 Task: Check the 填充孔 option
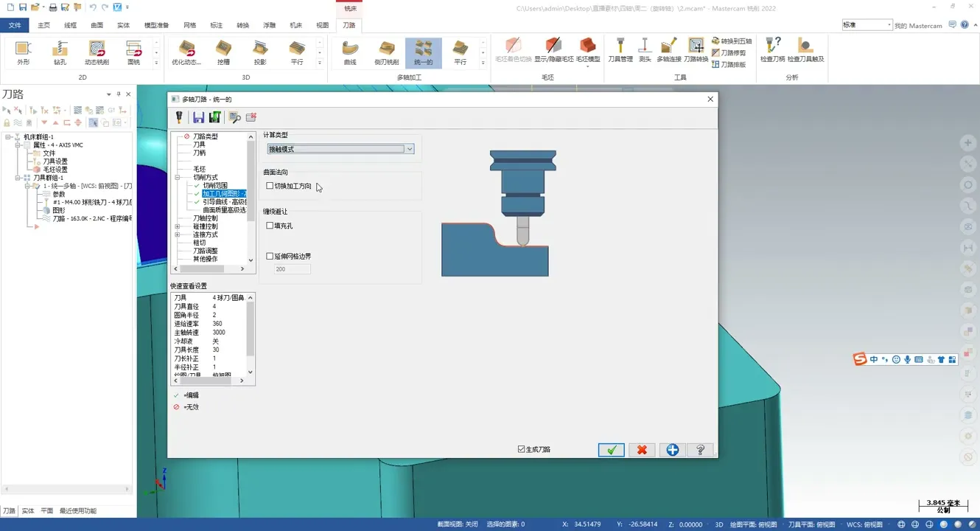click(x=270, y=226)
